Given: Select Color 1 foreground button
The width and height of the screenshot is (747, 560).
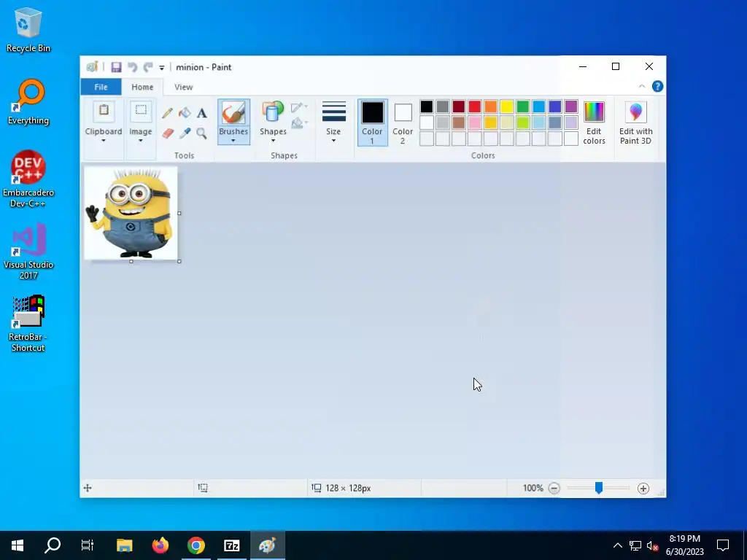Looking at the screenshot, I should [x=373, y=122].
